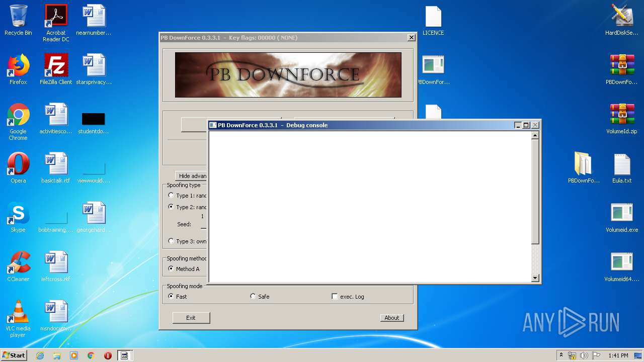
Task: Select the LICENCE file on desktop
Action: (433, 21)
